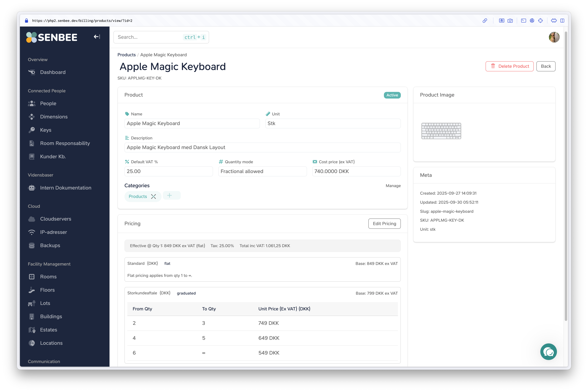Click the Cloudservers cloud icon
Viewport: 588px width, 392px height.
(32, 219)
